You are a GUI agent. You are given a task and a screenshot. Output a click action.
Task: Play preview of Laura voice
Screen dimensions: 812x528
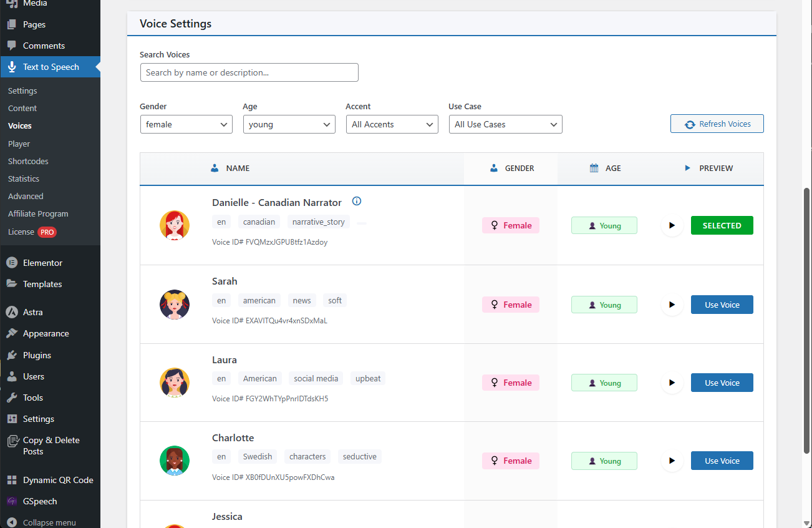[672, 383]
